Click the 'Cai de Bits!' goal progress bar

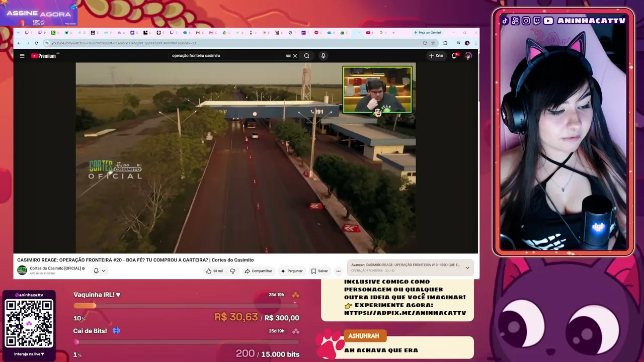(x=186, y=342)
